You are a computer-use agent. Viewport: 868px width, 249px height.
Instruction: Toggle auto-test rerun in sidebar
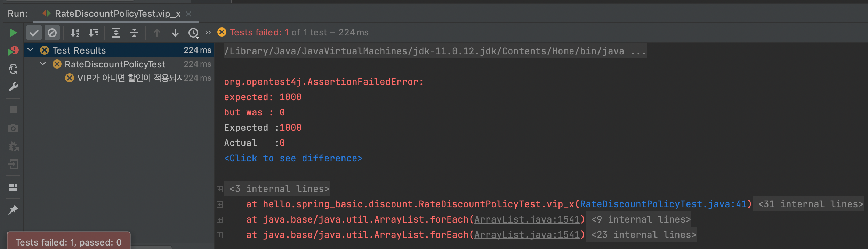click(x=13, y=69)
